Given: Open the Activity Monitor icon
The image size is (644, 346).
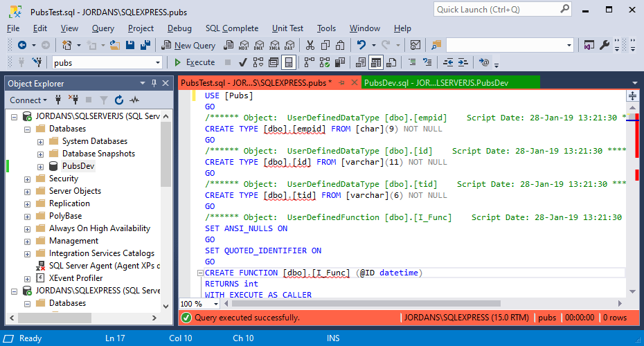Looking at the screenshot, I should coord(415,45).
